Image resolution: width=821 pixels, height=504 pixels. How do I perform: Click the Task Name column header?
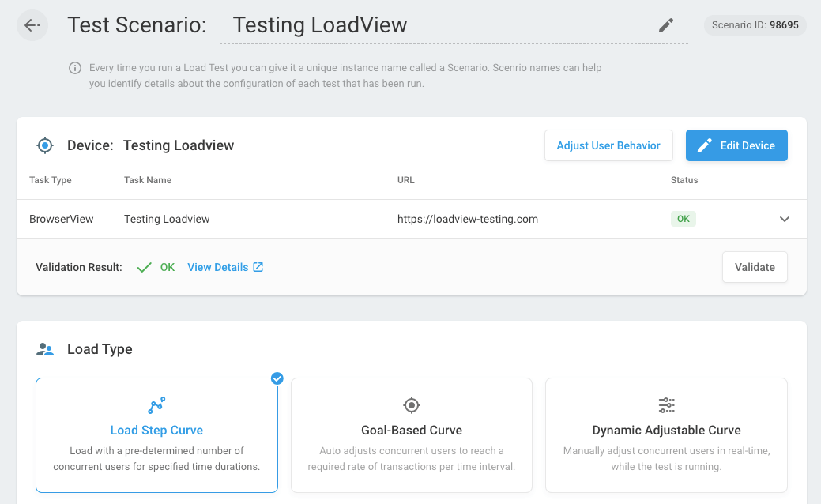148,180
